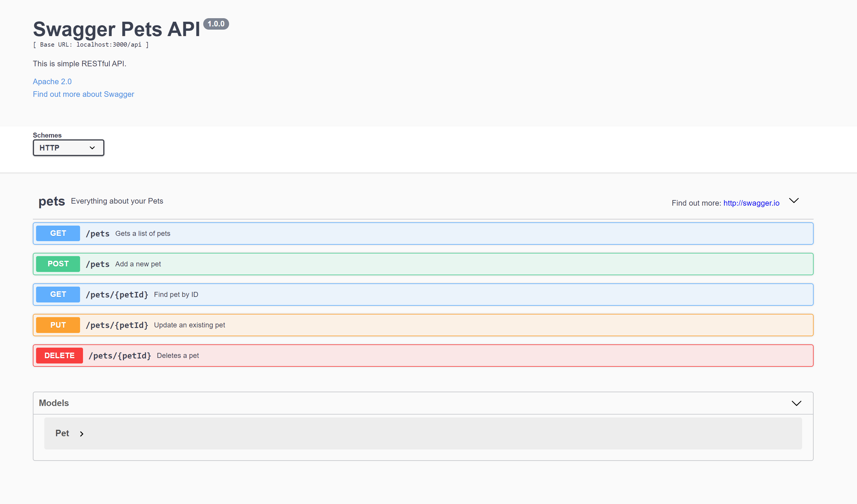Click the /pets/{petId} path in Find pet by ID row
Screen dimensions: 857x504
tap(117, 295)
